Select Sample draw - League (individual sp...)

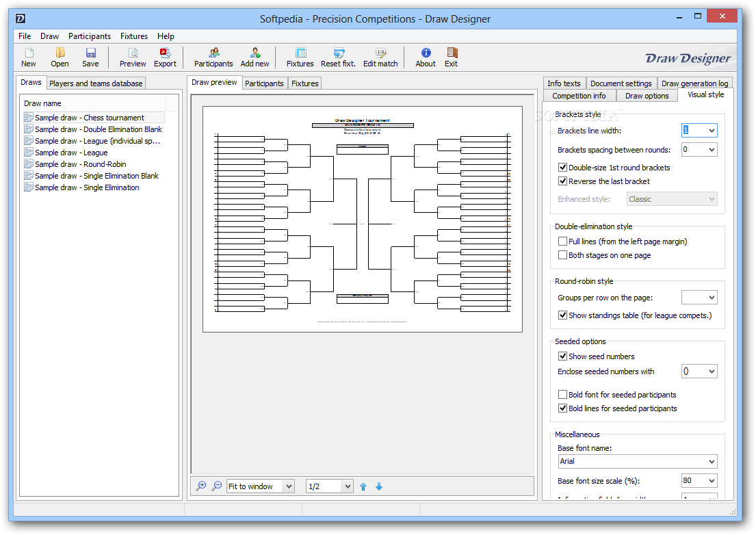point(92,141)
